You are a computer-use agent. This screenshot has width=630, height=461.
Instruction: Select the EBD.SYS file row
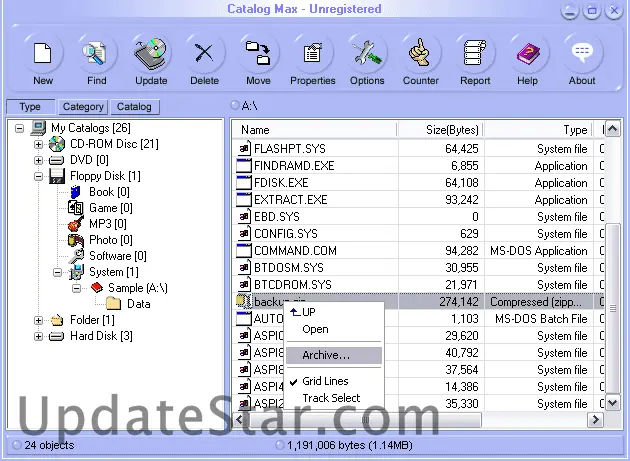click(x=418, y=217)
